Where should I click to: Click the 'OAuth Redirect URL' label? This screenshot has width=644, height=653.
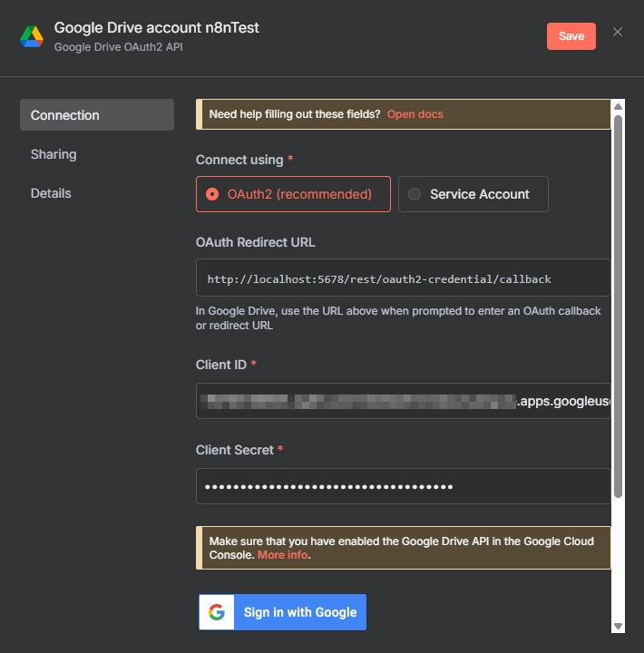(x=256, y=242)
